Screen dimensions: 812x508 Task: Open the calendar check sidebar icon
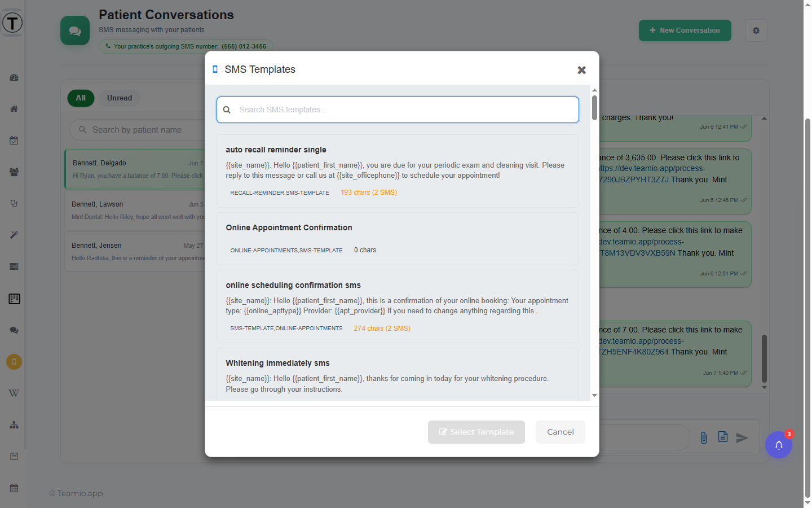coord(14,141)
